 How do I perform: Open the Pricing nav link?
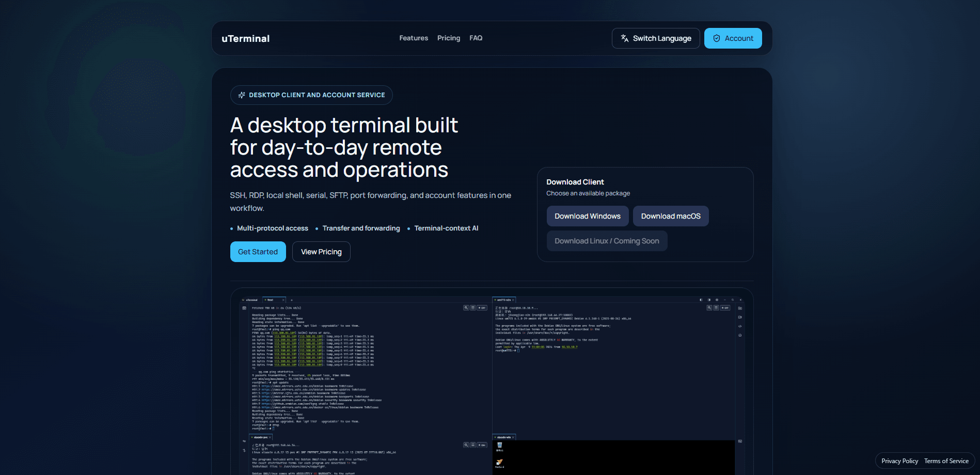[x=449, y=38]
